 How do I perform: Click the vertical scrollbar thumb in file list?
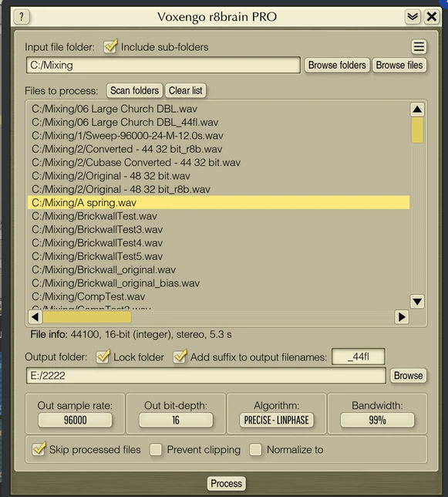(x=417, y=130)
